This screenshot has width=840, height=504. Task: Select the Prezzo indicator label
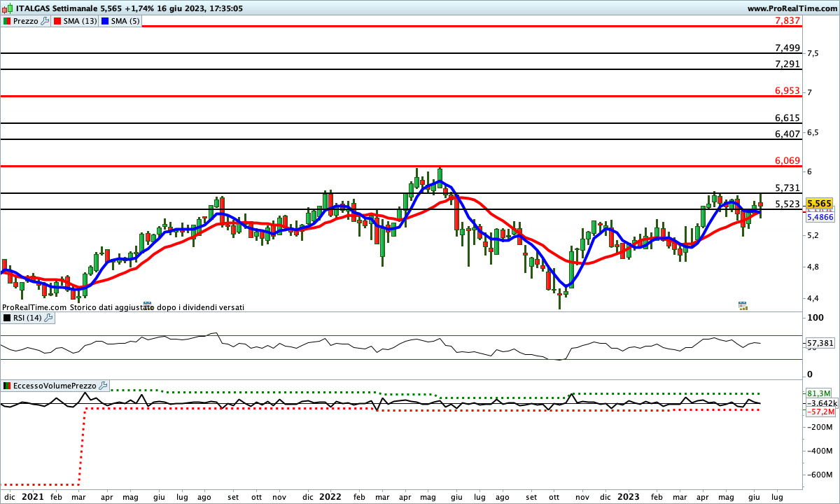[x=26, y=21]
